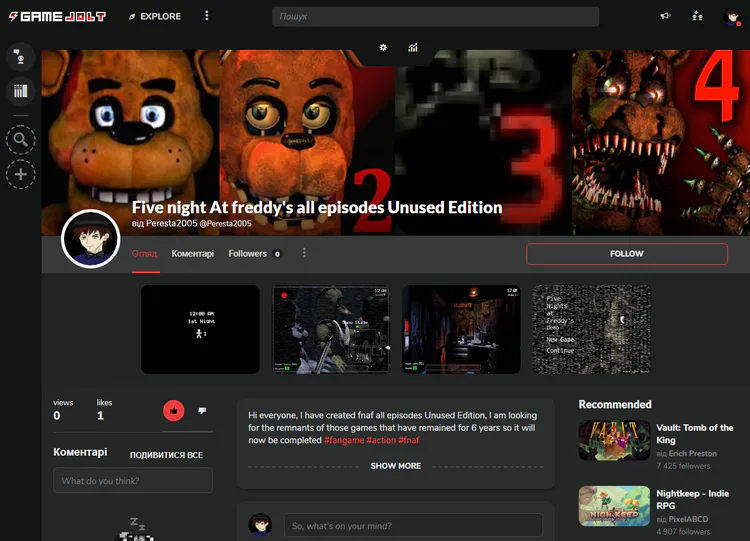This screenshot has width=750, height=541.
Task: Click the Game Jolt logo
Action: [x=57, y=17]
